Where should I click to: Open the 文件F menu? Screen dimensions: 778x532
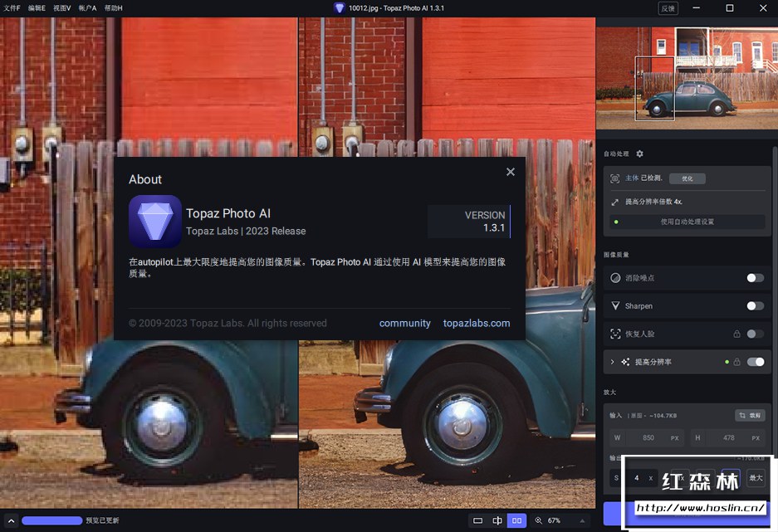coord(12,8)
